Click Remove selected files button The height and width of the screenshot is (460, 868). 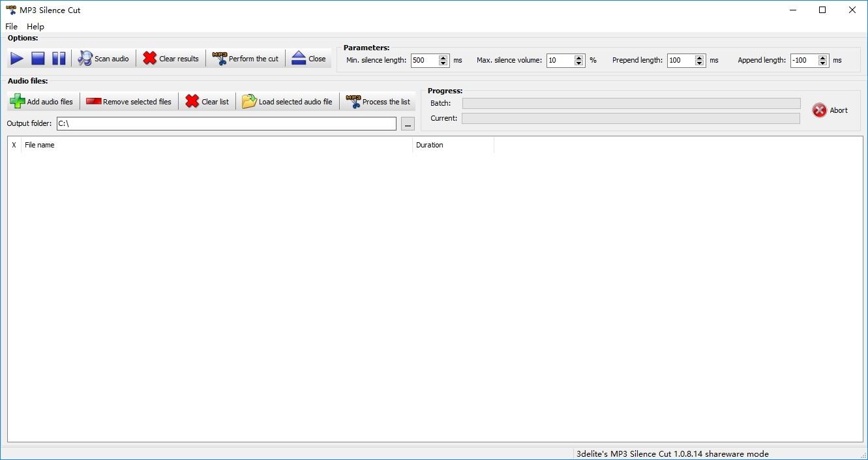click(x=128, y=102)
